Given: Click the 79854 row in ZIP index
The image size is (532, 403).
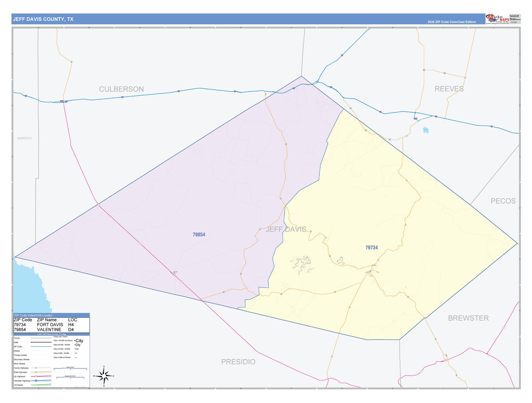Looking at the screenshot, I should [51, 330].
